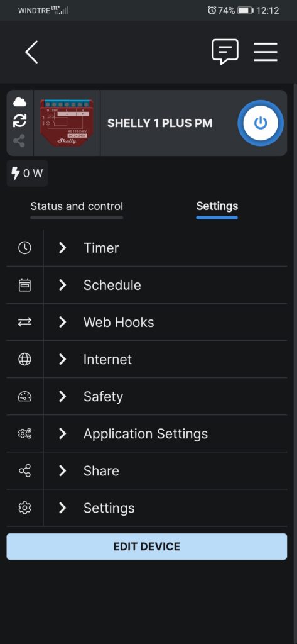Tap the back arrow icon
Screen dimensions: 297x644
coord(31,52)
